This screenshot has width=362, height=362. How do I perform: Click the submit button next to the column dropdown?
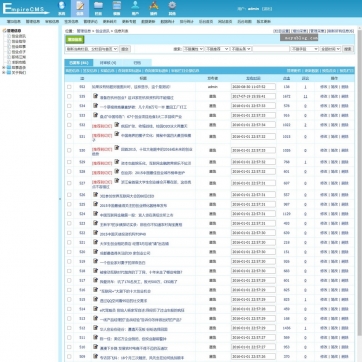[125, 49]
